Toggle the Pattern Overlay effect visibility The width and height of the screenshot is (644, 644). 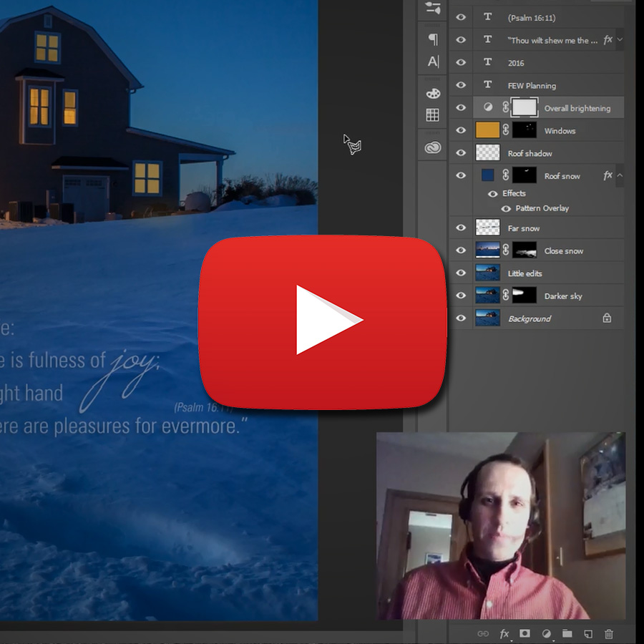(x=506, y=209)
